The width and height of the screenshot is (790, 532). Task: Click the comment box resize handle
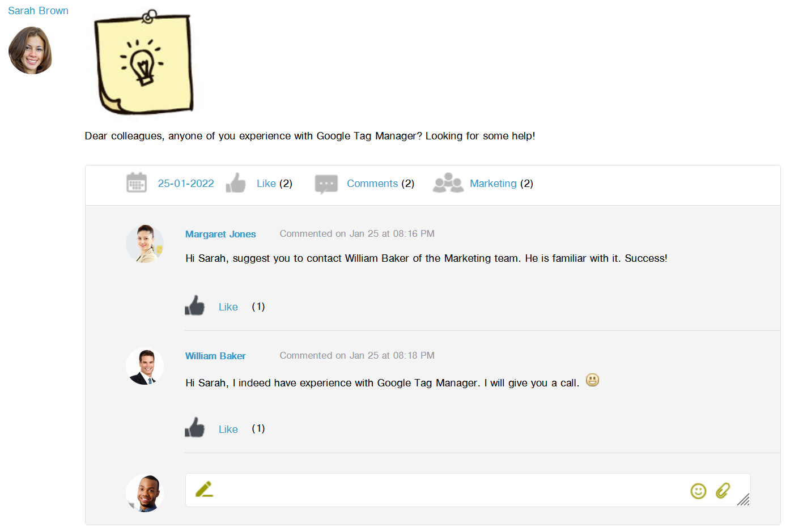tap(744, 499)
